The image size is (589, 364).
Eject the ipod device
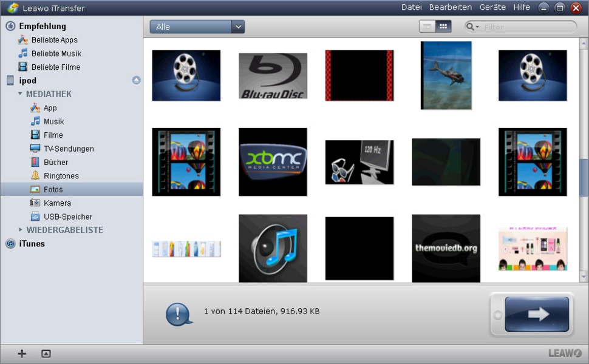[137, 80]
